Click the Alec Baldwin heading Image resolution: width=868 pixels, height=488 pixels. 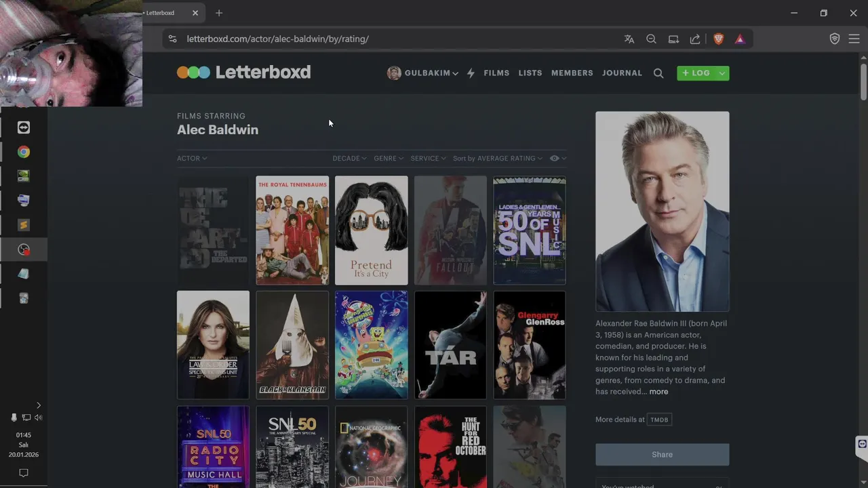[x=218, y=129]
